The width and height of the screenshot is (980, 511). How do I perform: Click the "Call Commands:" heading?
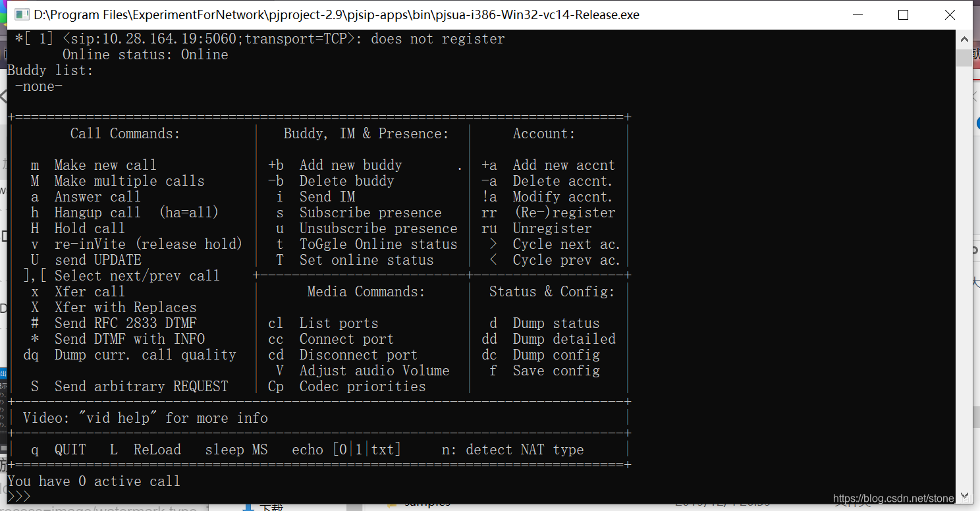tap(125, 134)
